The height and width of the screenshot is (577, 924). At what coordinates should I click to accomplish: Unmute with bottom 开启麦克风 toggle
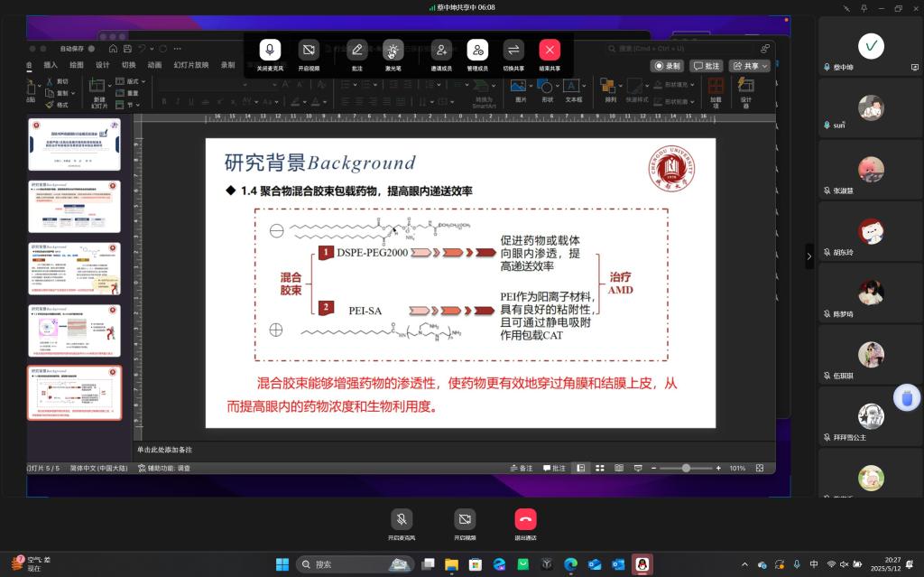(402, 520)
